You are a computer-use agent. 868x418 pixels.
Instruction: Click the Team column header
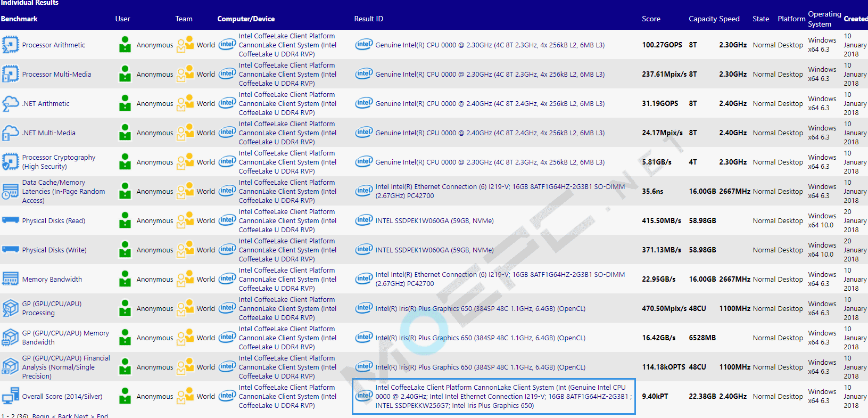pyautogui.click(x=184, y=19)
